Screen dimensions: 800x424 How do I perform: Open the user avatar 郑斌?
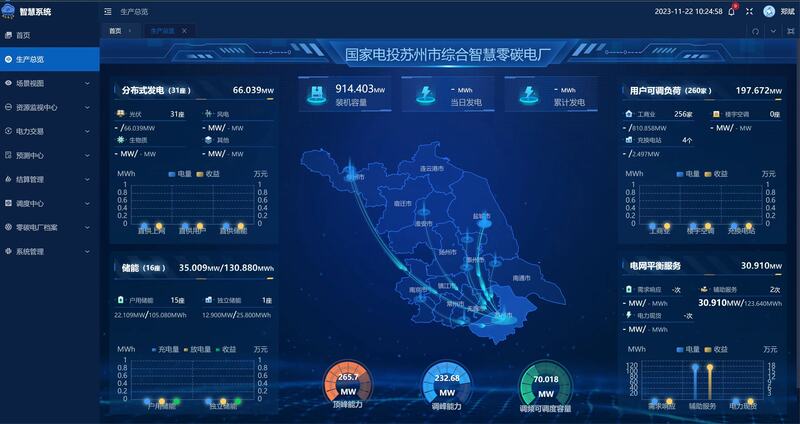pos(769,11)
